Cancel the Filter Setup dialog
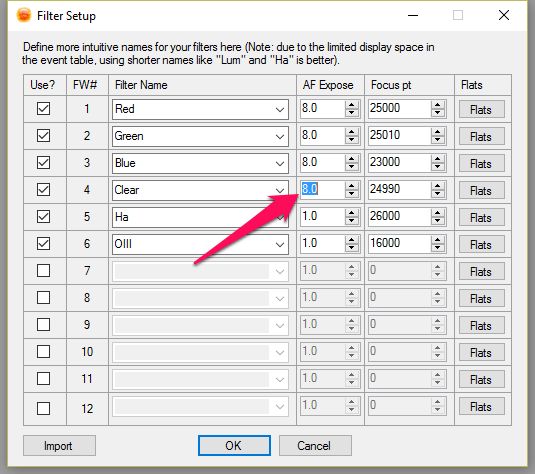 click(315, 445)
